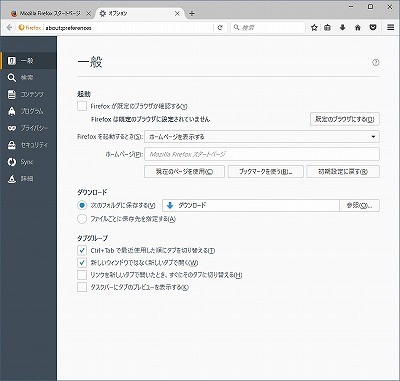
Task: Click 現在のページを使用 button
Action: pos(184,172)
